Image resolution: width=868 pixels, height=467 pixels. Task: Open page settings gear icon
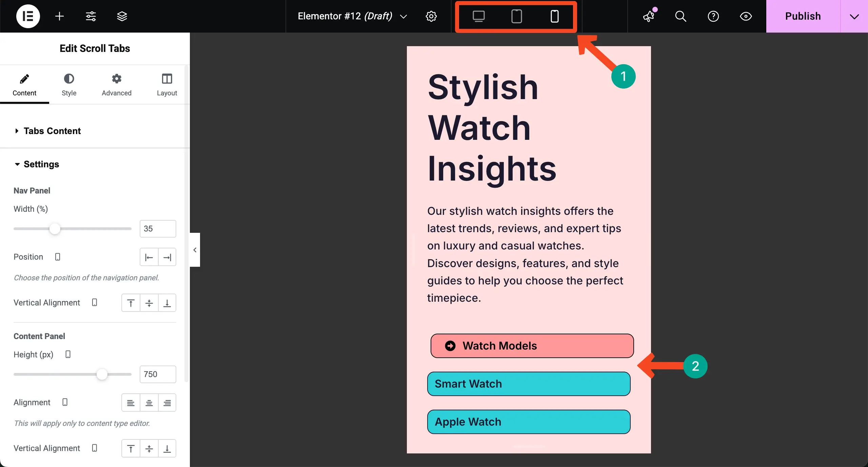coord(431,16)
